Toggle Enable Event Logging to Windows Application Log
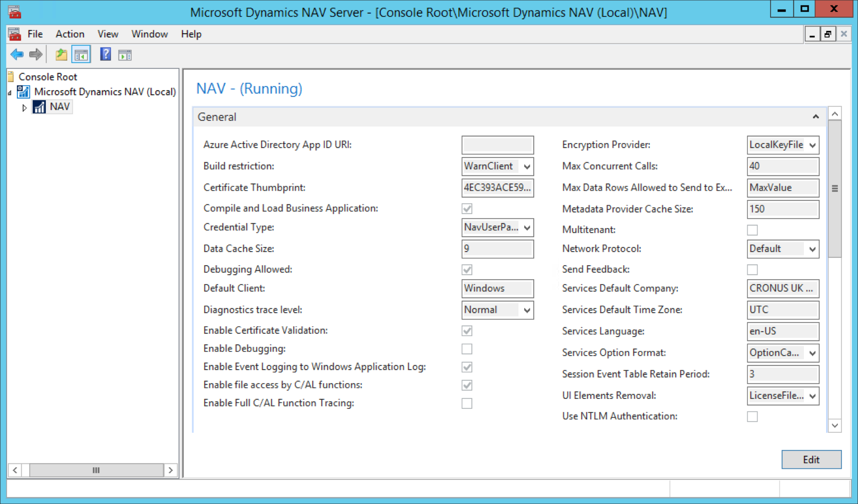The height and width of the screenshot is (504, 858). pyautogui.click(x=467, y=367)
